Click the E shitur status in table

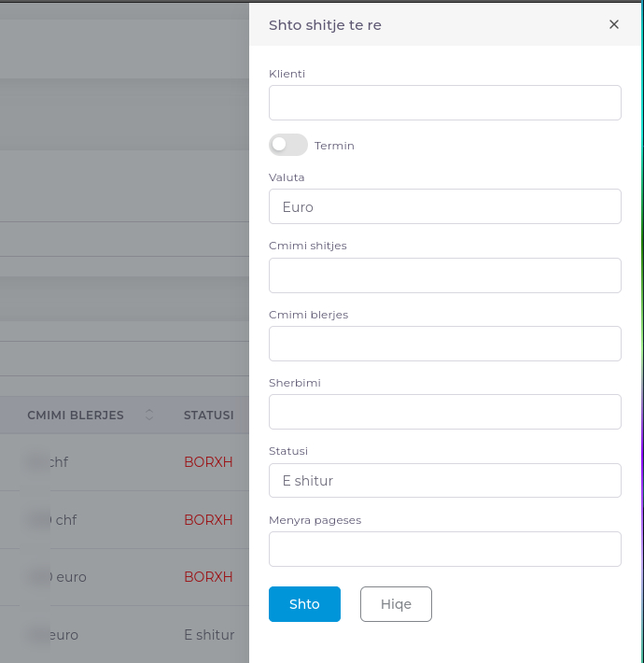209,635
